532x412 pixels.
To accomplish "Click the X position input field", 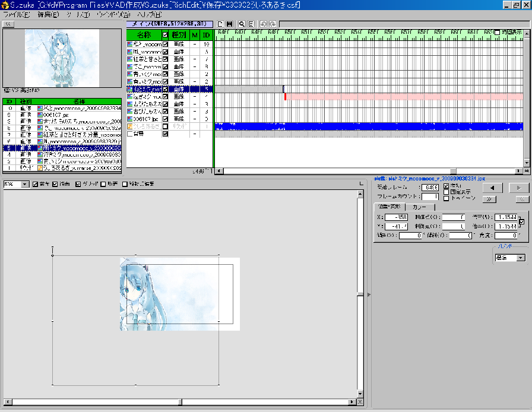I will (x=396, y=217).
